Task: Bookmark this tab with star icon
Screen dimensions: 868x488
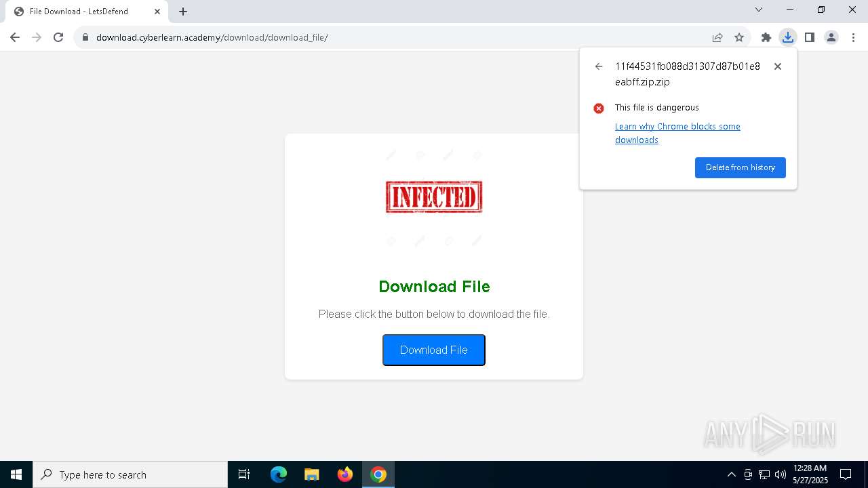Action: [739, 37]
